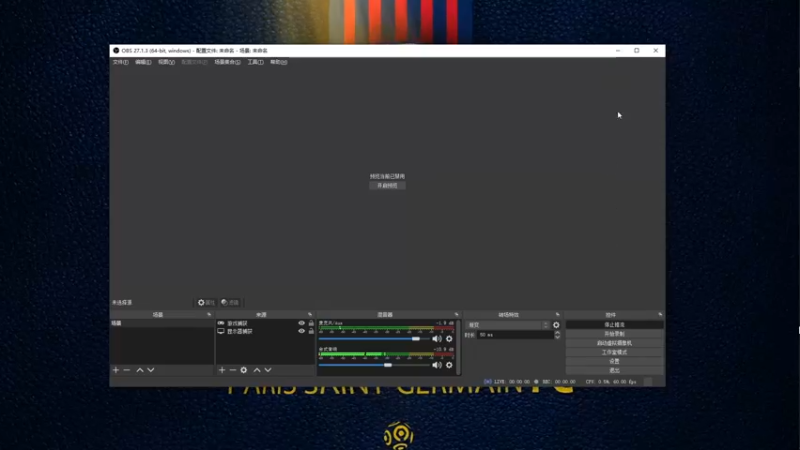This screenshot has width=800, height=450.
Task: Click the desktop audio (台式音响) volume slider handle
Action: pyautogui.click(x=388, y=365)
